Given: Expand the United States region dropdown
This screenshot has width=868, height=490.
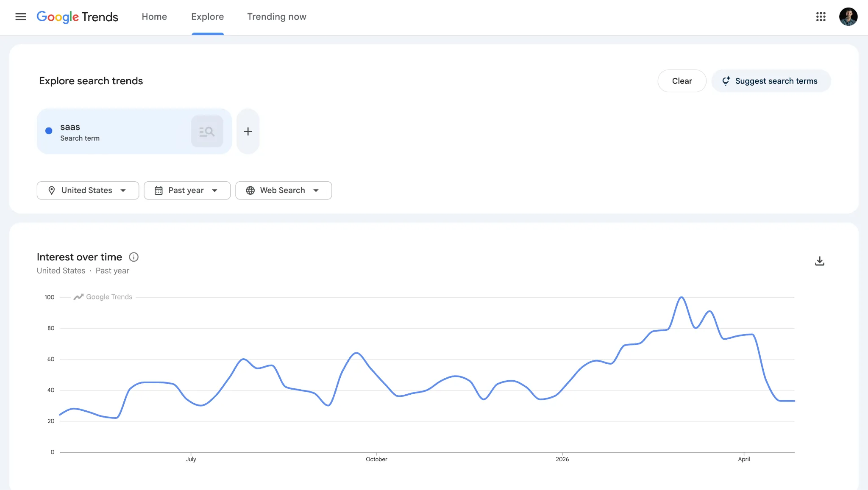Looking at the screenshot, I should 88,191.
